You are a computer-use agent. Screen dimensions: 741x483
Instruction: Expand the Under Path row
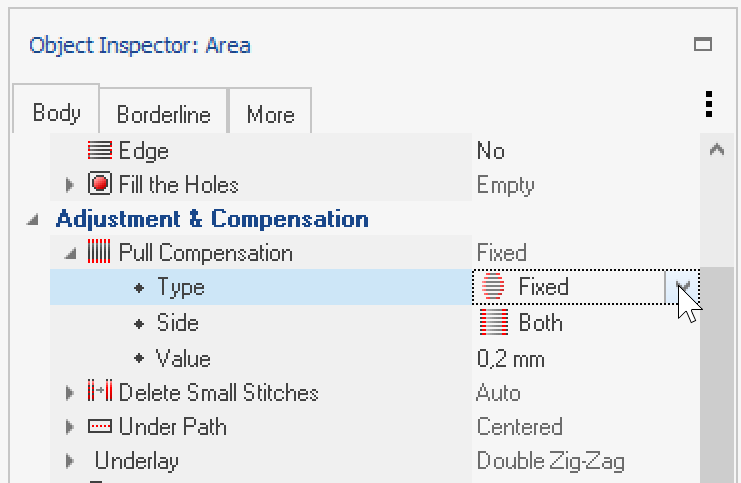click(x=69, y=427)
